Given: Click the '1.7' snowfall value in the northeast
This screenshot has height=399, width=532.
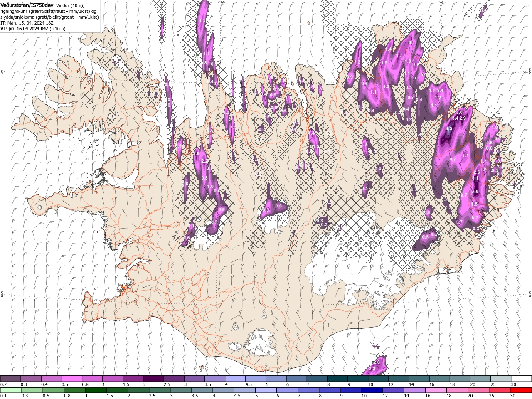Looking at the screenshot, I should [399, 55].
